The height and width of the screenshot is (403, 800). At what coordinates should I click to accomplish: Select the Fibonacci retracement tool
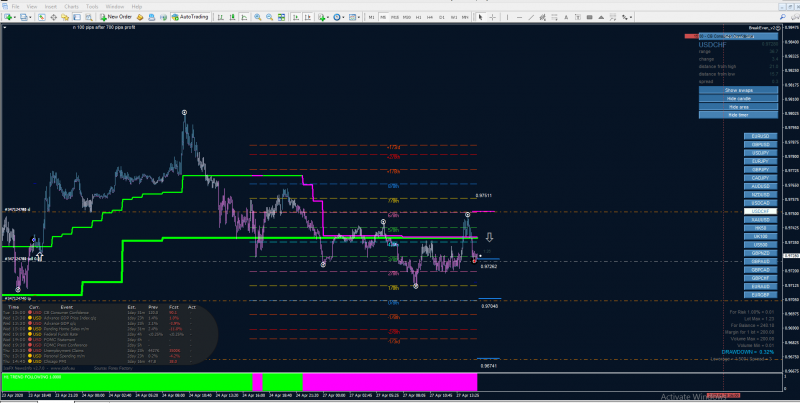pyautogui.click(x=554, y=17)
